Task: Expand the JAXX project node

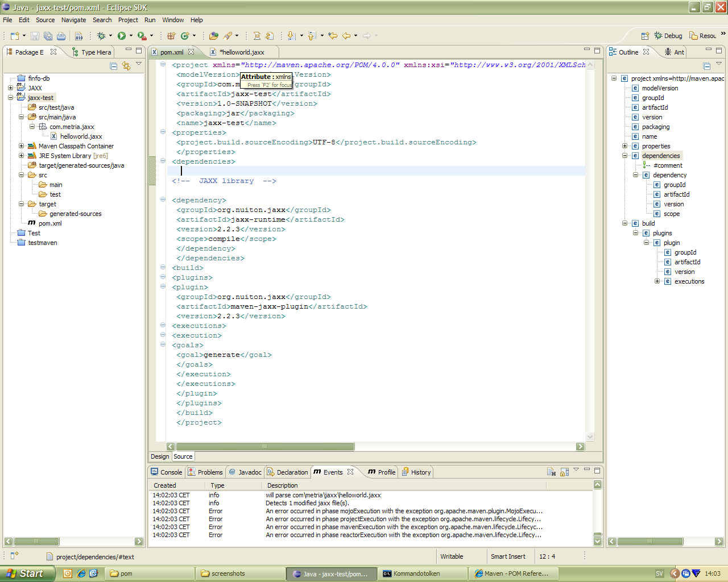Action: [x=10, y=88]
